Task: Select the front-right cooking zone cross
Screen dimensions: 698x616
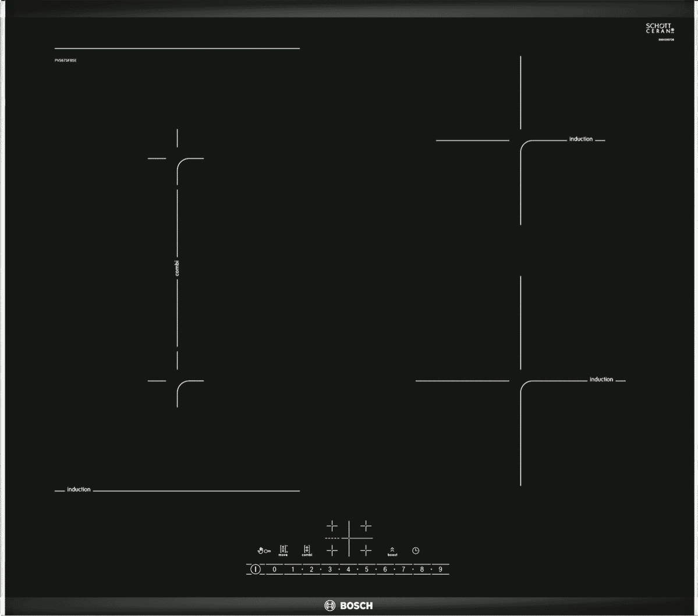Action: tap(366, 550)
